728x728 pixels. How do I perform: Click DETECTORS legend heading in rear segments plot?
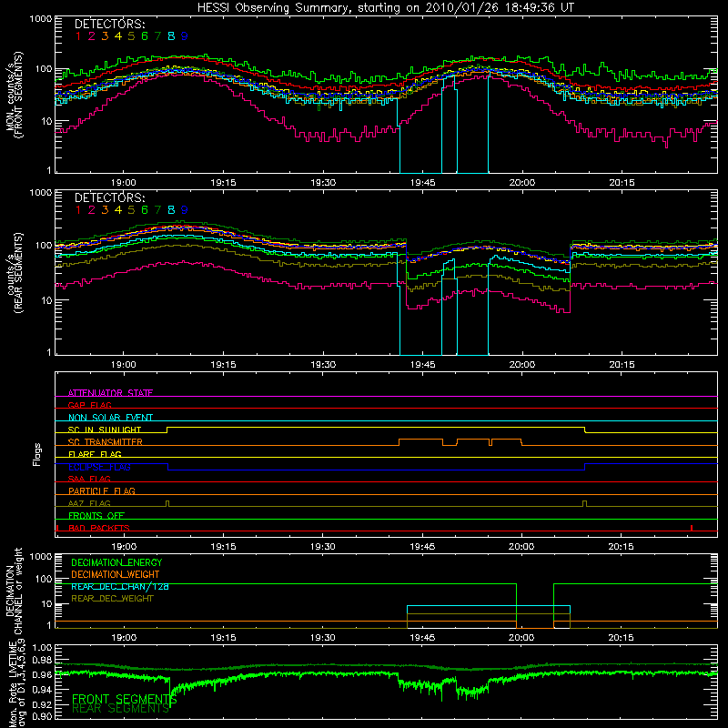(110, 197)
